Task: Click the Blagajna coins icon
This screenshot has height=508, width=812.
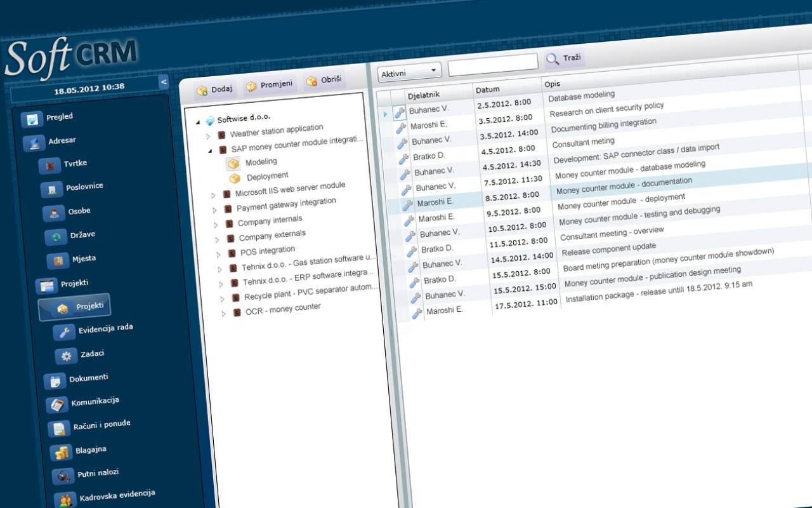Action: point(62,452)
